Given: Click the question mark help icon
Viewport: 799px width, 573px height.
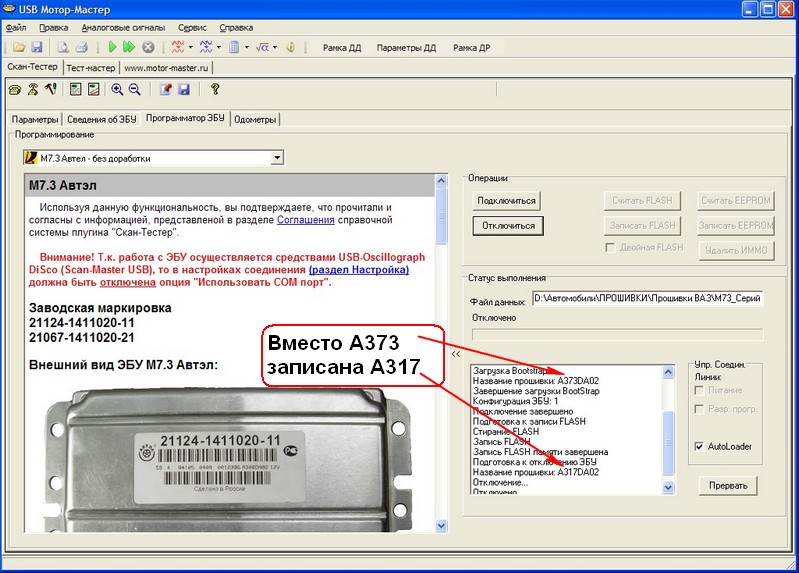Looking at the screenshot, I should (214, 89).
